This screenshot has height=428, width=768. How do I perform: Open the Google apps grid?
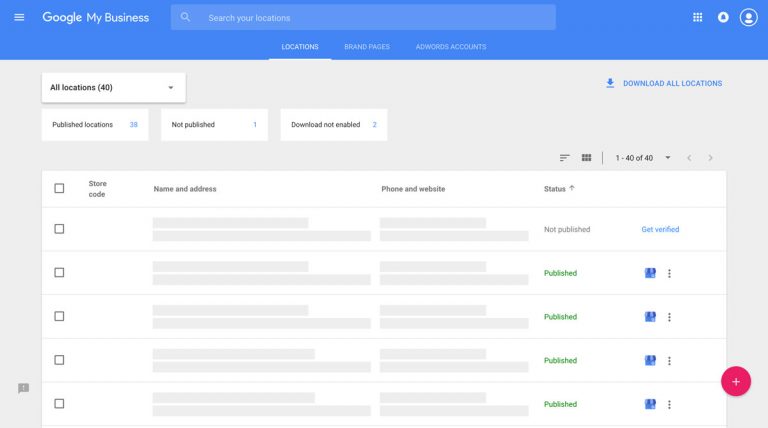(x=698, y=17)
